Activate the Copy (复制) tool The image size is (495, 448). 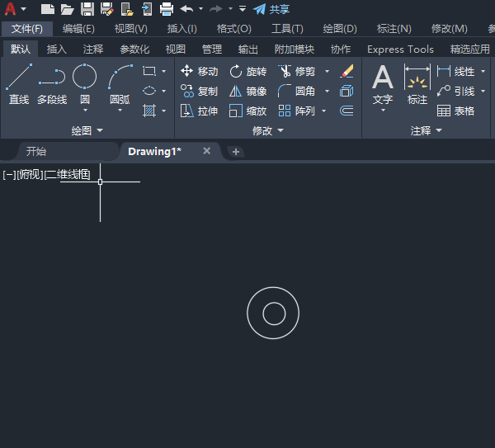(x=199, y=92)
